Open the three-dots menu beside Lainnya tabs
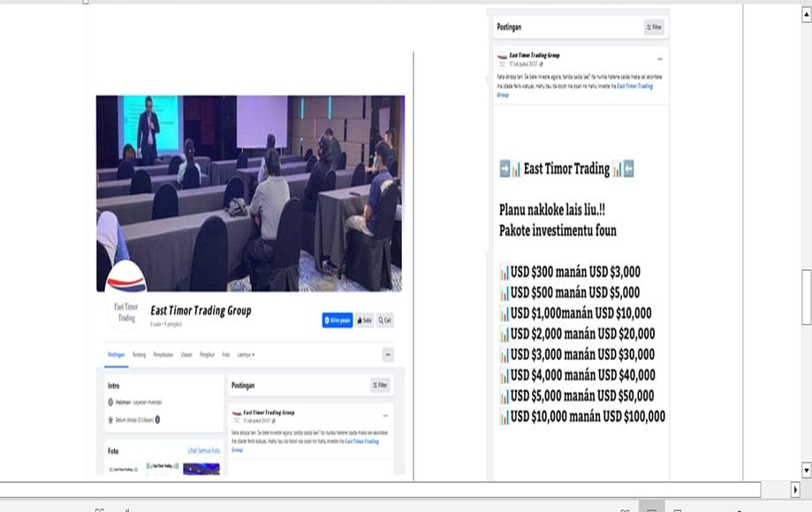Screen dimensions: 812x512 click(x=388, y=355)
